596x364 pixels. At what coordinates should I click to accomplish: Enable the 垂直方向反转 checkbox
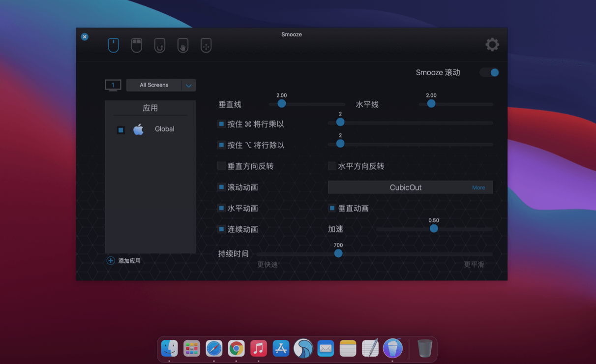221,166
